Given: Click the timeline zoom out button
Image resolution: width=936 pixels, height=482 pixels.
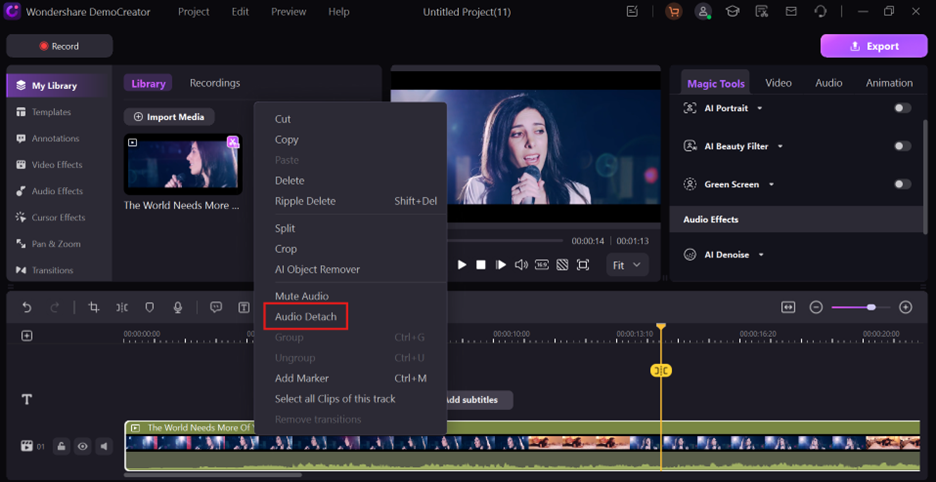Looking at the screenshot, I should pos(816,307).
